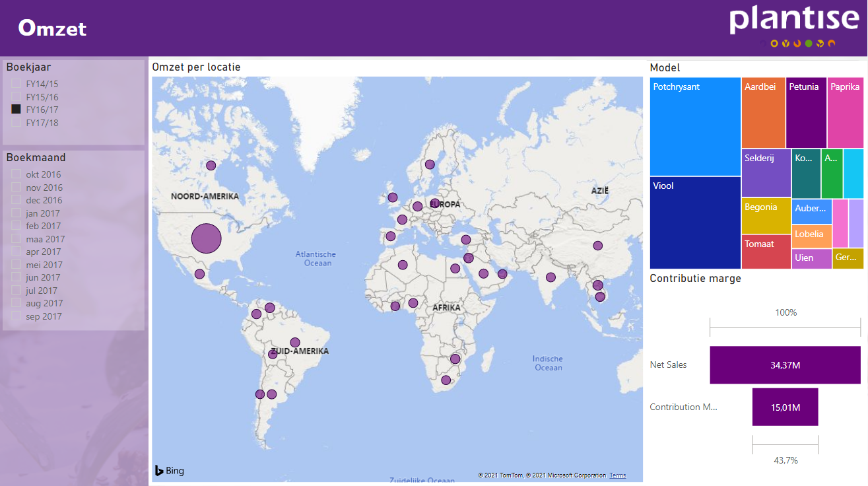Select the Ger... treemap tile

coord(848,259)
